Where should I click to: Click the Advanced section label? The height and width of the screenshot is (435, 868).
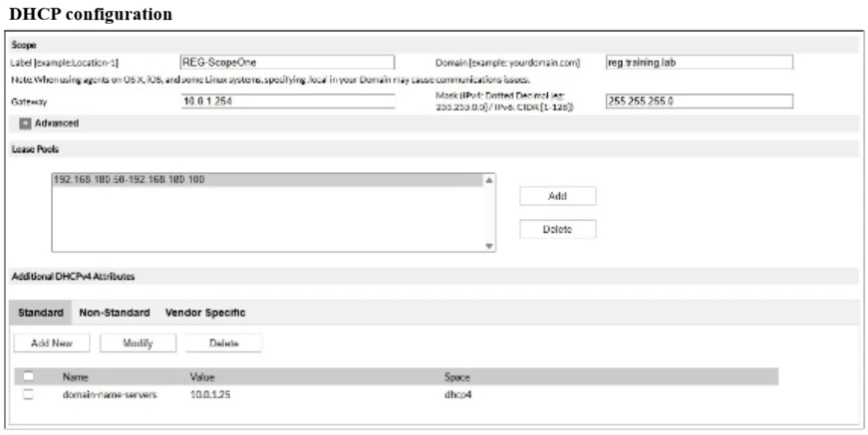point(57,123)
